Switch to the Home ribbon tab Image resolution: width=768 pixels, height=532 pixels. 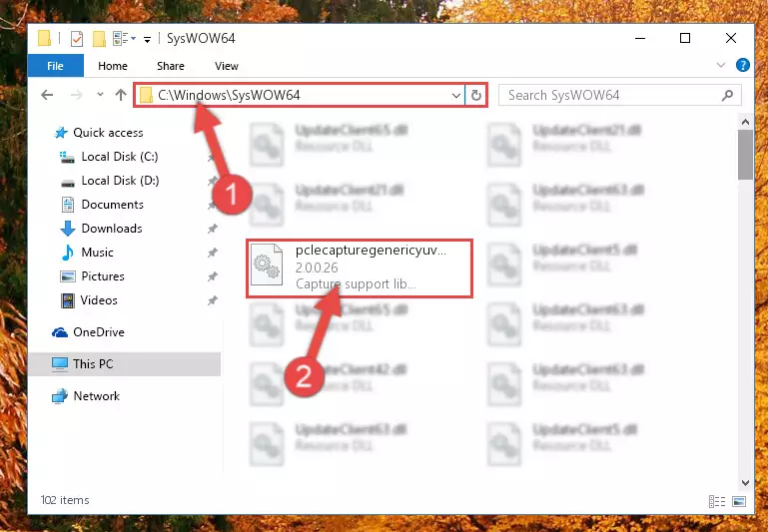113,66
